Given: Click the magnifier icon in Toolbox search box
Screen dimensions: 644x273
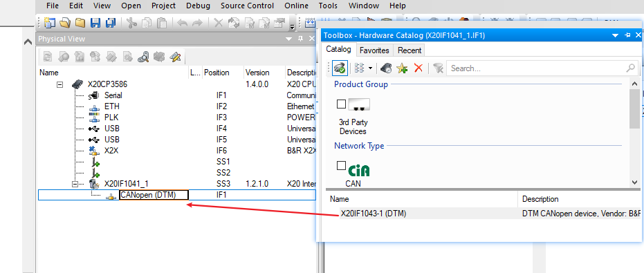Looking at the screenshot, I should click(x=630, y=68).
